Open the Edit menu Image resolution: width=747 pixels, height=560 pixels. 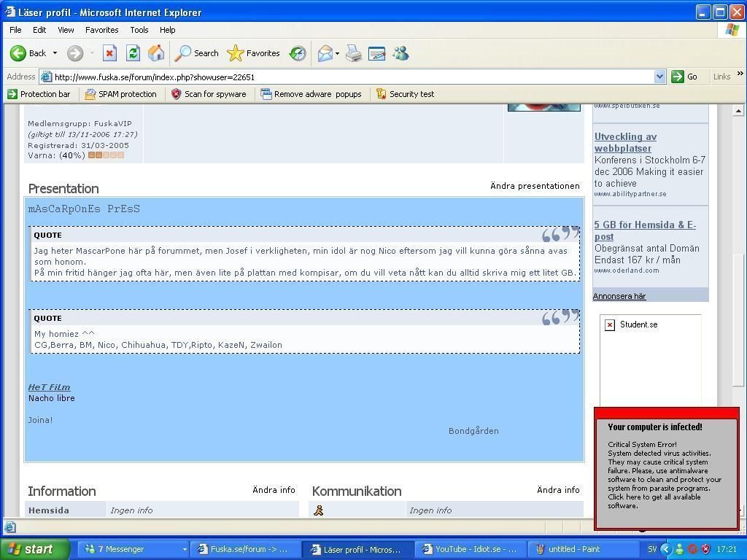click(39, 30)
